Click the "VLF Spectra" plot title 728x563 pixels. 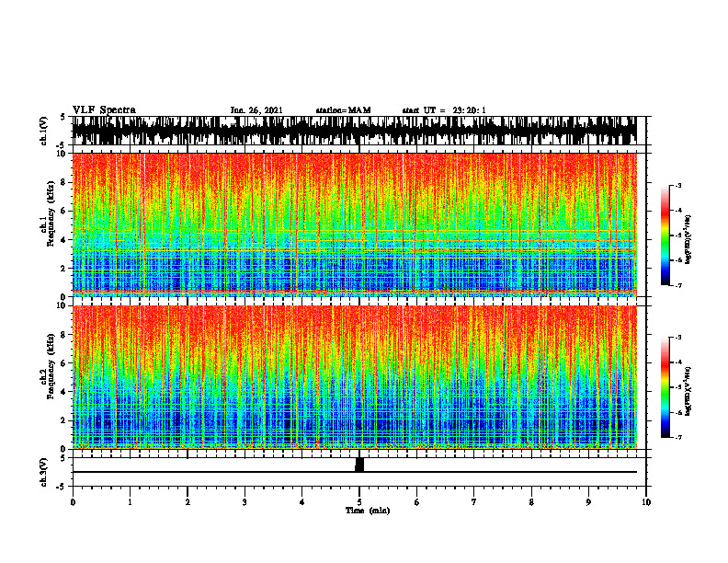104,110
